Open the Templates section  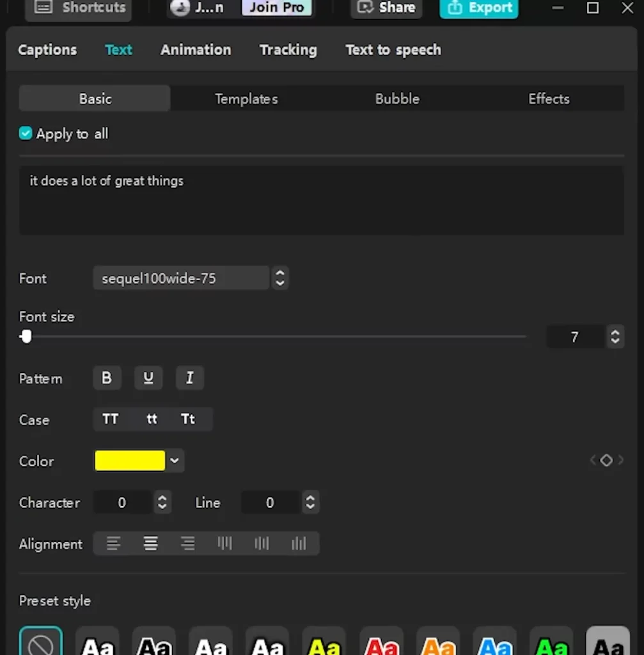(x=246, y=99)
